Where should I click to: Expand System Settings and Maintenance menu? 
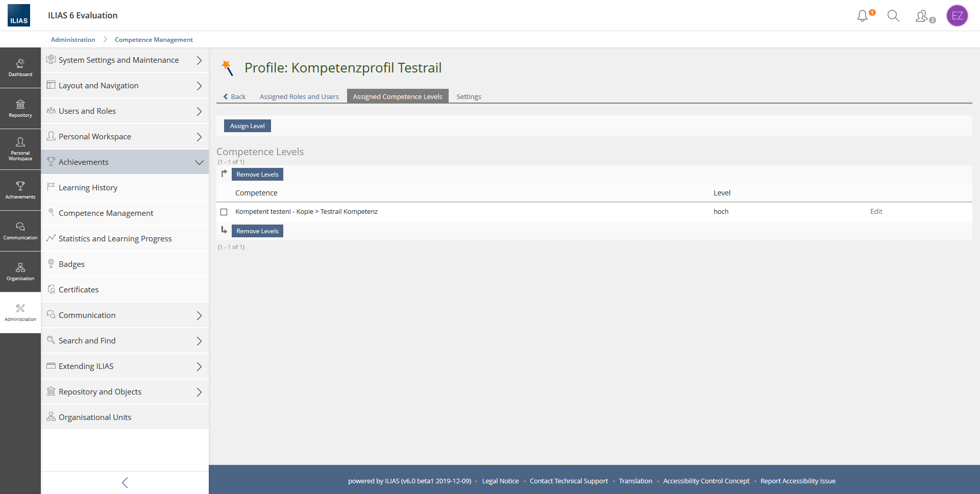(125, 60)
